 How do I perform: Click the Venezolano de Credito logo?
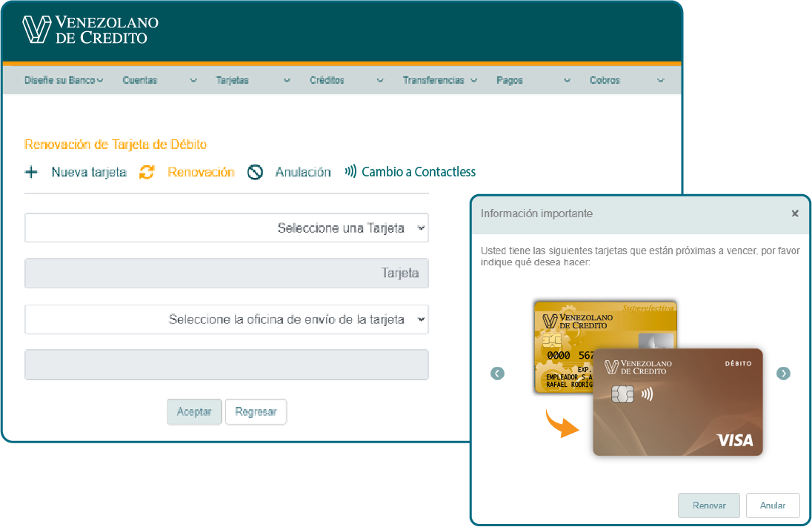[90, 30]
